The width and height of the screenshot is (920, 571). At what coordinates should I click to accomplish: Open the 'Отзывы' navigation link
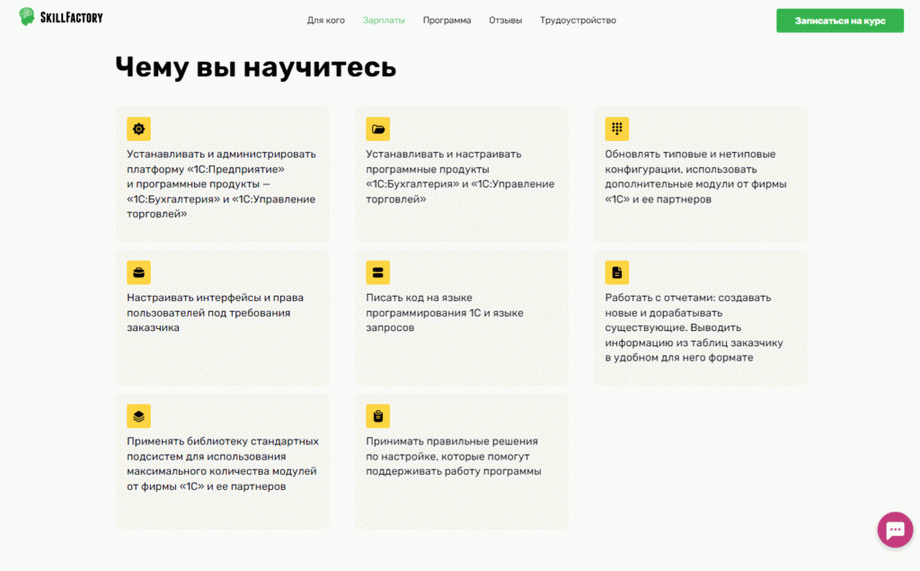505,20
